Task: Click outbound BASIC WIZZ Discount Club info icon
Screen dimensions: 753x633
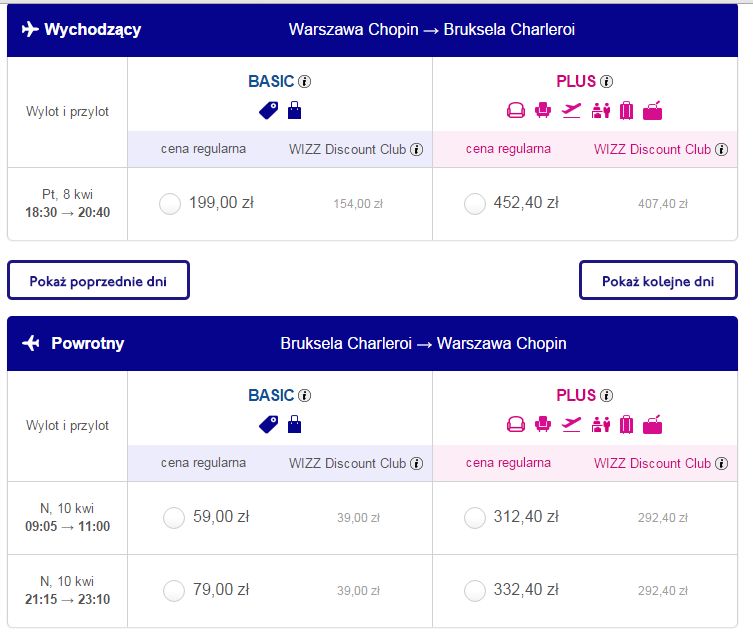Action: 416,149
